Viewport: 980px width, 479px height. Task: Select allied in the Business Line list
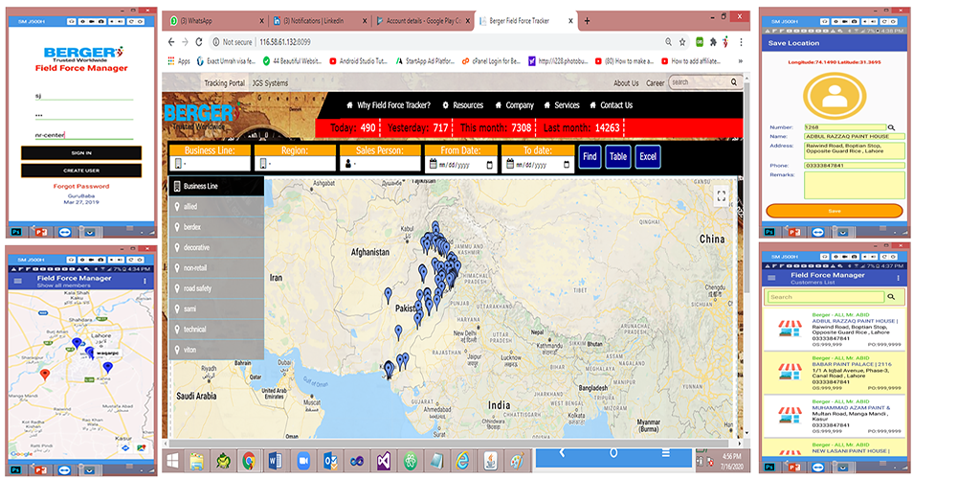point(216,206)
